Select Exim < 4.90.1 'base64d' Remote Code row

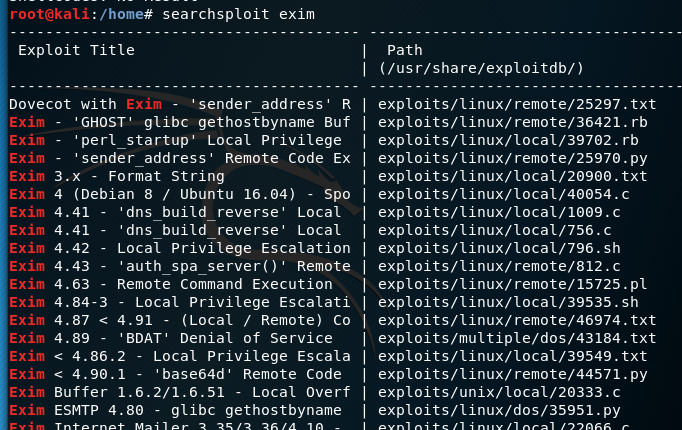click(175, 374)
